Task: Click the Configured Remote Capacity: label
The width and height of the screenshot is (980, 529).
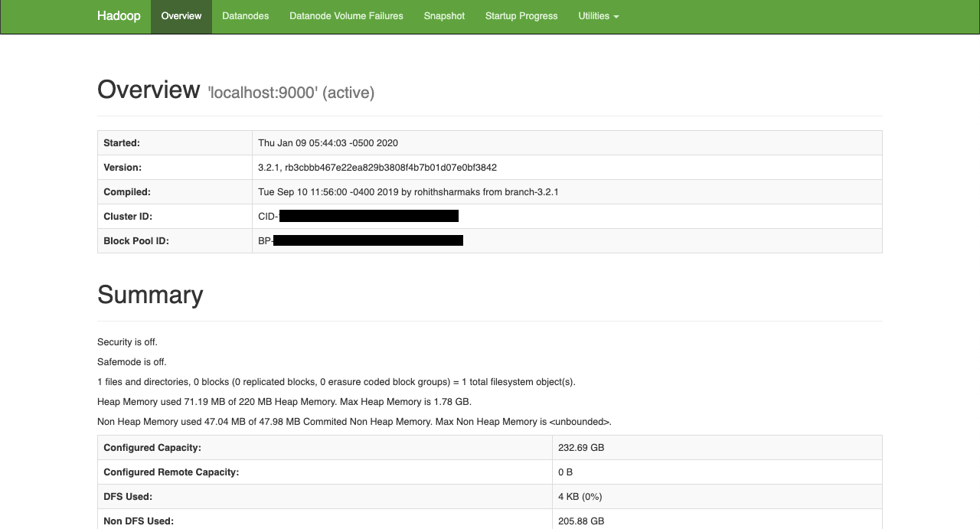Action: (171, 472)
